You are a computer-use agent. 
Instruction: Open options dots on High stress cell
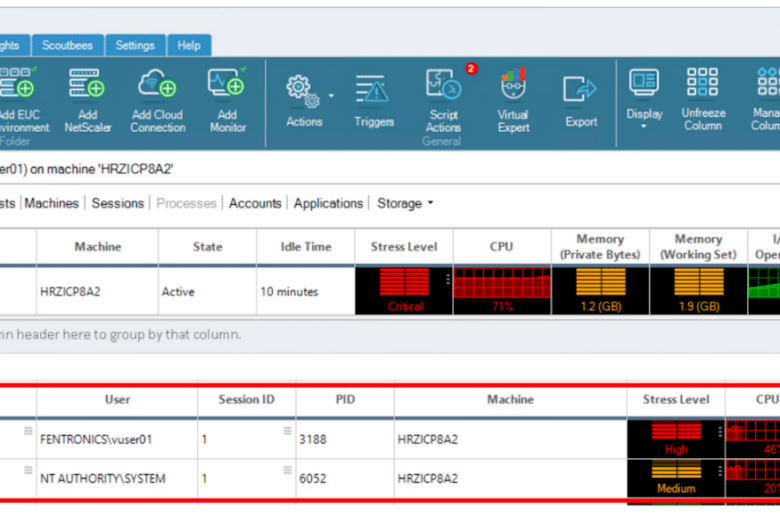tap(720, 432)
